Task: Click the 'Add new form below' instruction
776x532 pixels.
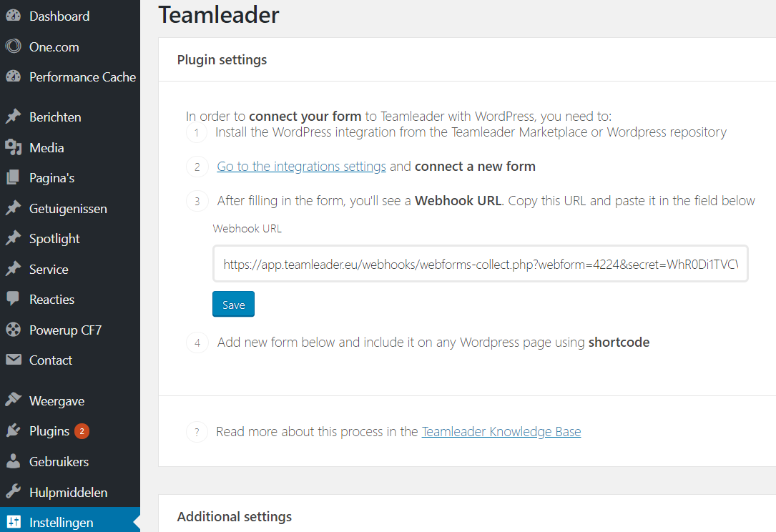Action: click(433, 342)
